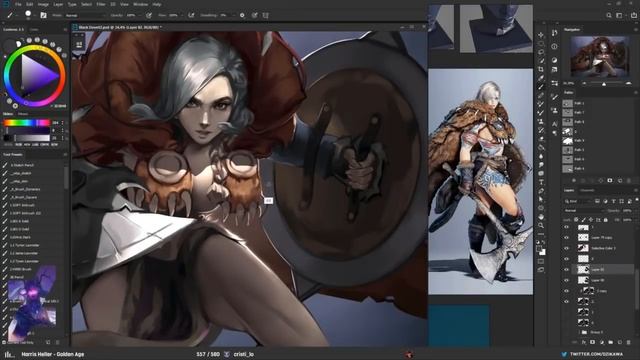
Task: Open the Filter menu
Action: point(101,4)
